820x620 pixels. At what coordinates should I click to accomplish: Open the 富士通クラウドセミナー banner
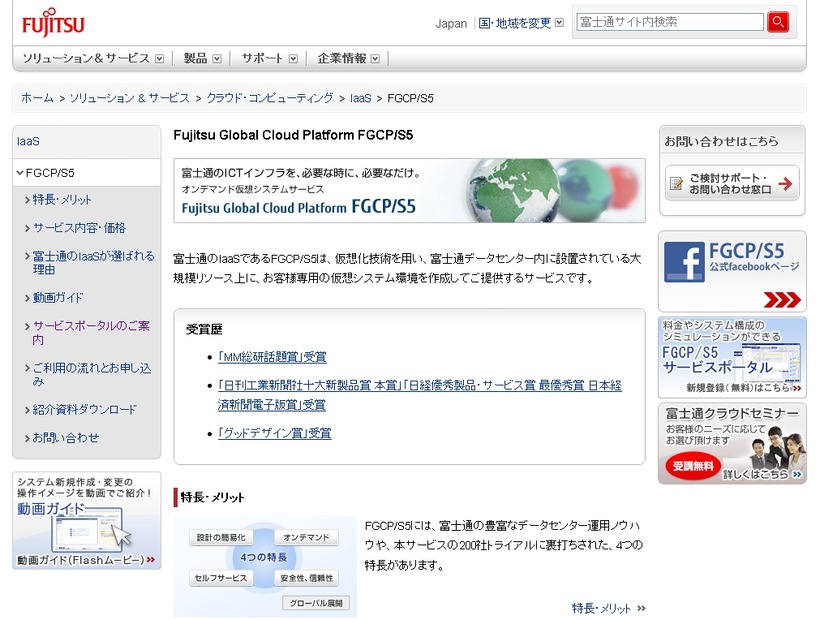[732, 443]
